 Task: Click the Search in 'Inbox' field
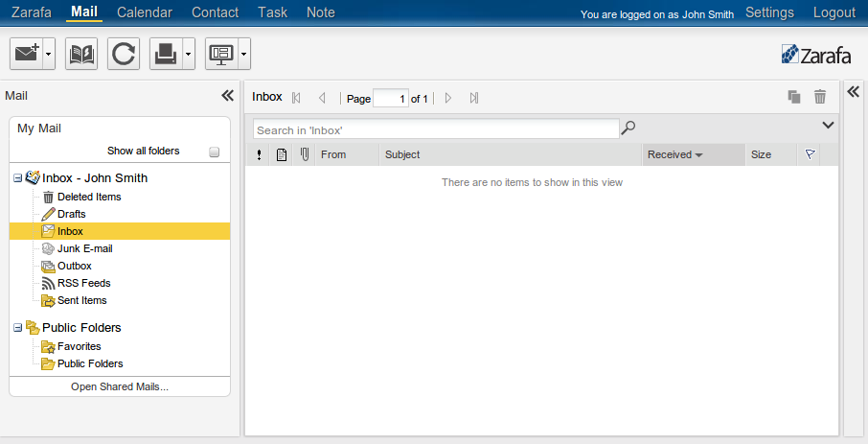[x=436, y=129]
